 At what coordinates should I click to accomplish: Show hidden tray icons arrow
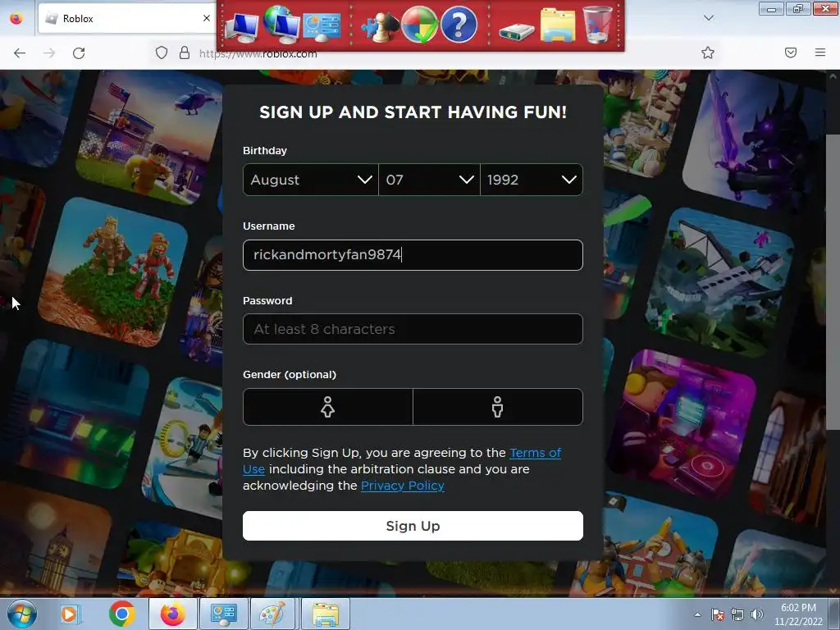coord(697,614)
